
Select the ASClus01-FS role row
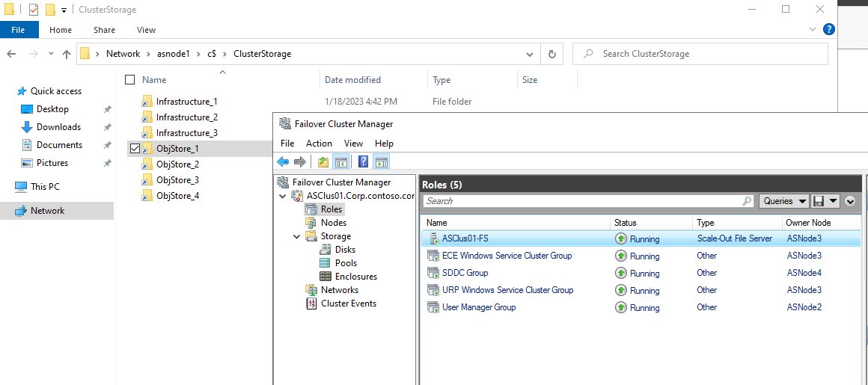(x=641, y=239)
